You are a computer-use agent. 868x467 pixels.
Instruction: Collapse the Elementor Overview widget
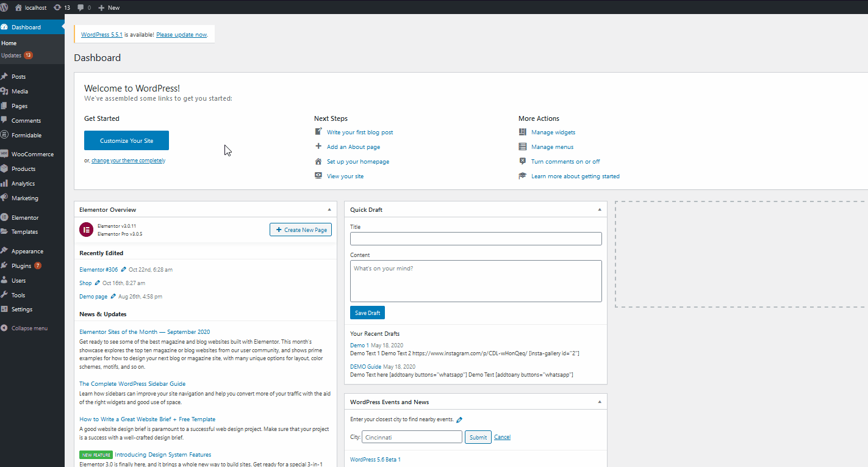click(x=329, y=209)
